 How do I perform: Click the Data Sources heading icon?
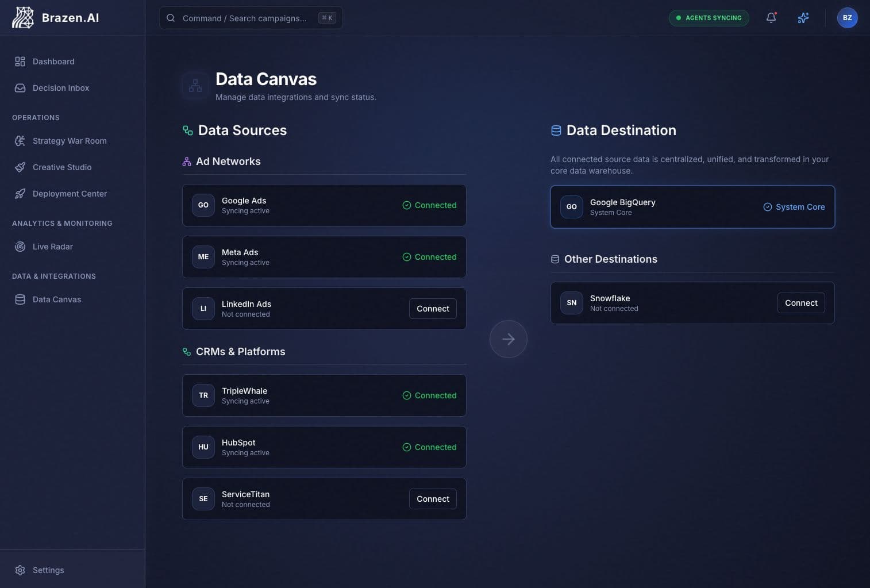click(x=188, y=130)
